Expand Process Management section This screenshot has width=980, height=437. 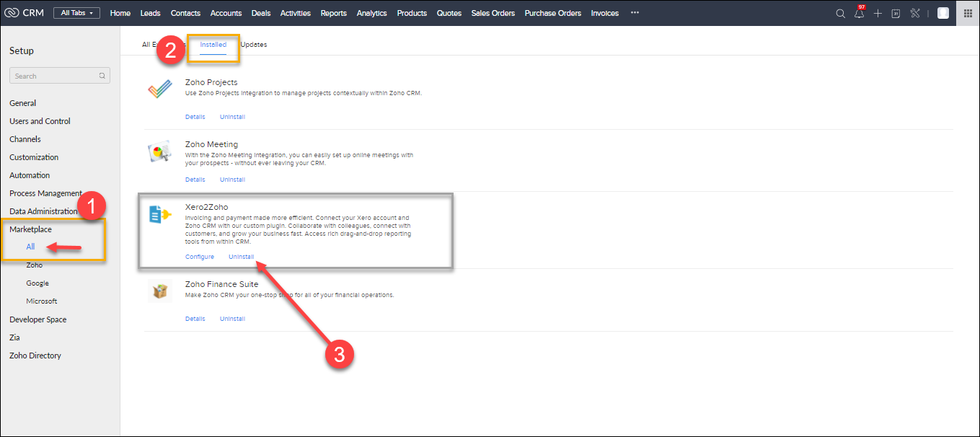click(x=46, y=193)
